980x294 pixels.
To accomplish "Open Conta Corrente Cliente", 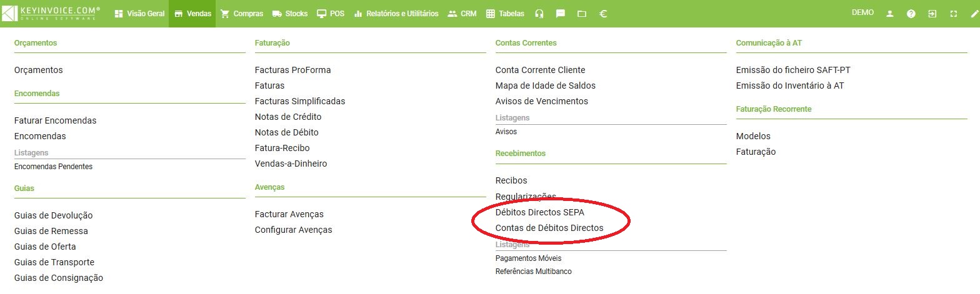I will (x=541, y=70).
